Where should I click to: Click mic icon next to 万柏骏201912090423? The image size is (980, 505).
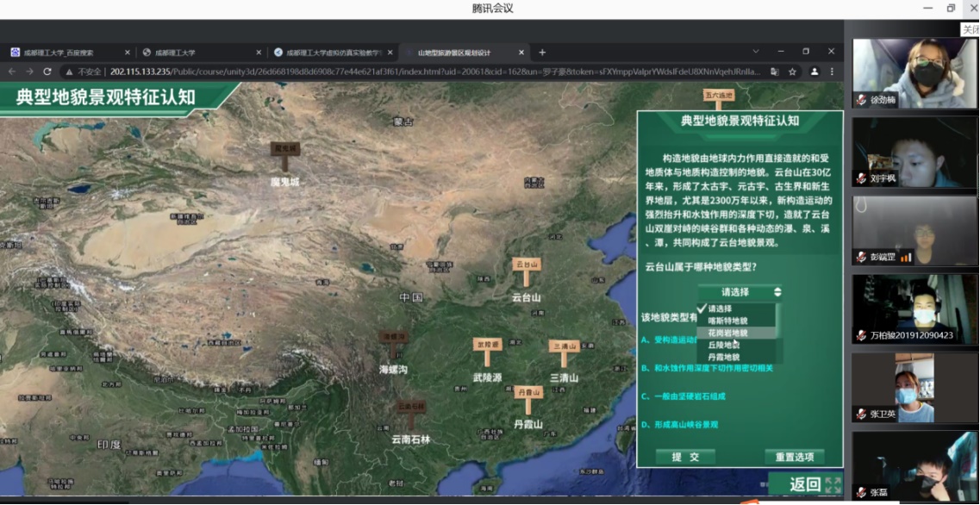click(x=862, y=335)
